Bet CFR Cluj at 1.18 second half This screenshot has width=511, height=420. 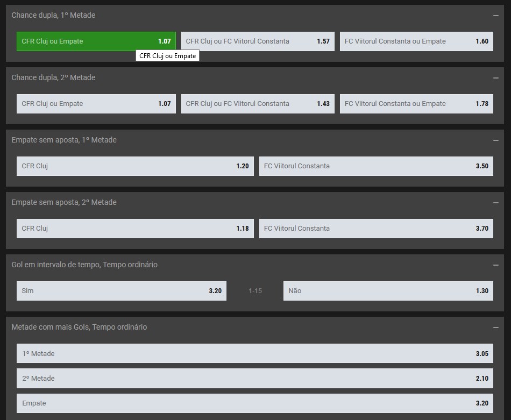click(135, 229)
